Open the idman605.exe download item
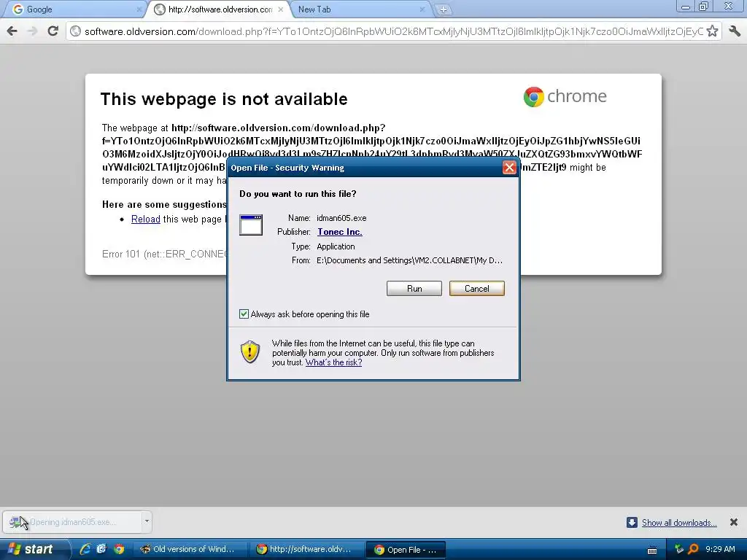 [72, 522]
